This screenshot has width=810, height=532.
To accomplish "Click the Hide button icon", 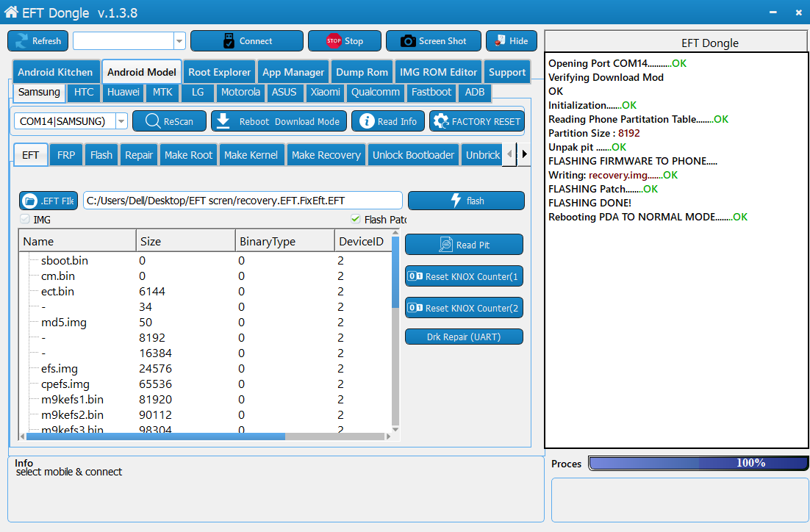I will tap(500, 41).
